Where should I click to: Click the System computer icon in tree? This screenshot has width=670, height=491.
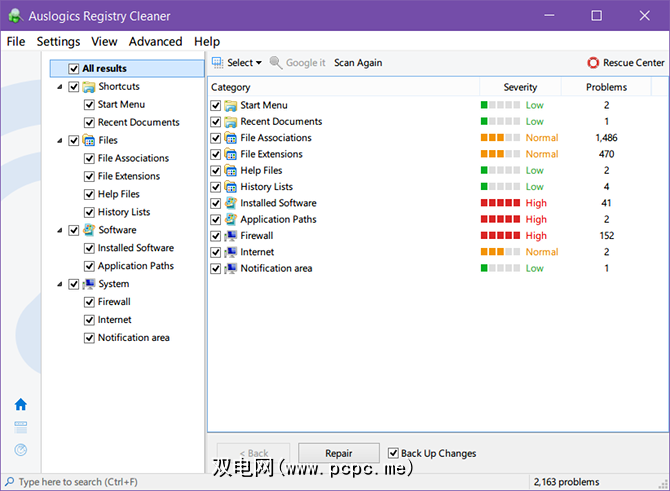89,284
